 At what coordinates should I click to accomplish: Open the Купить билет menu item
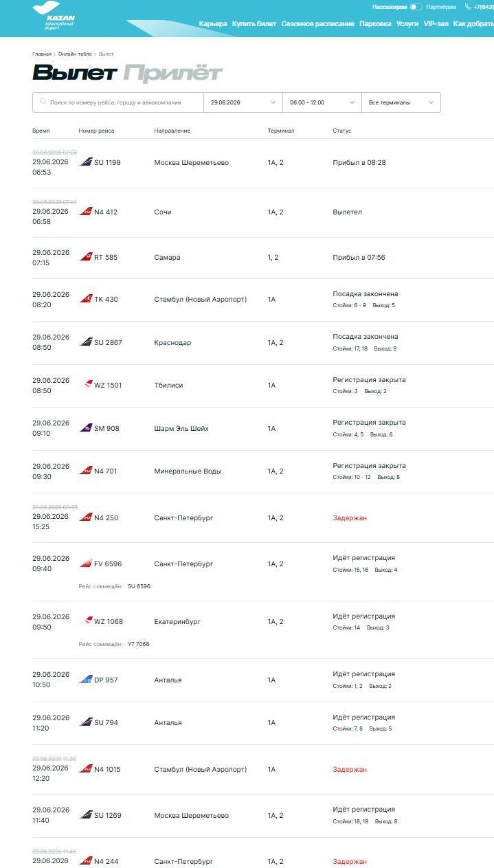(254, 23)
